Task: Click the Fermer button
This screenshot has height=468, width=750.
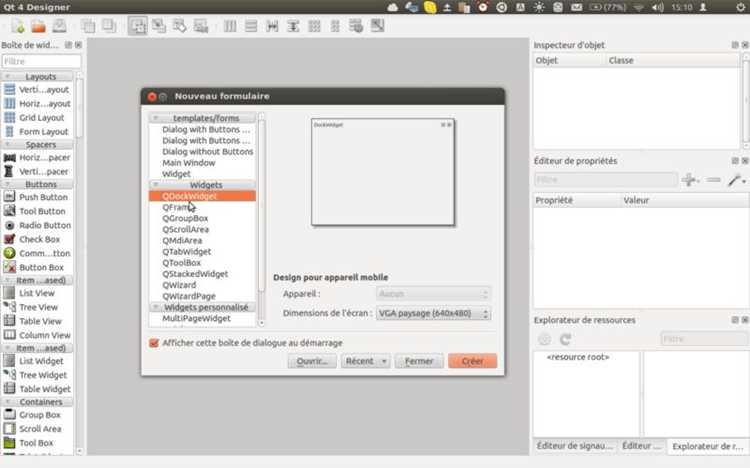Action: pyautogui.click(x=419, y=361)
